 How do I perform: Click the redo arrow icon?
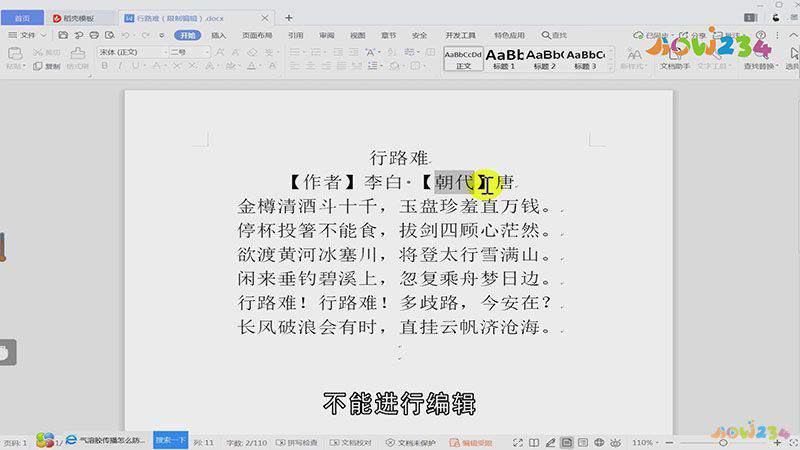[146, 35]
